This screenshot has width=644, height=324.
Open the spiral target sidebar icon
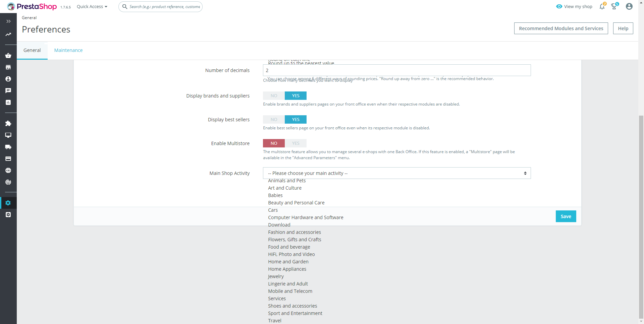8,182
